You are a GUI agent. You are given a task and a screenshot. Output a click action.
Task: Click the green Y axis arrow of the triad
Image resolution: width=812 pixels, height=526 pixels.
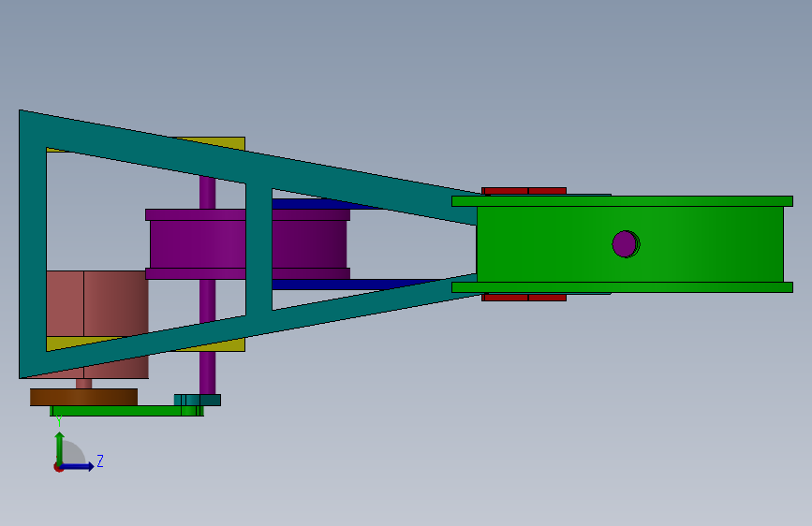tap(60, 447)
